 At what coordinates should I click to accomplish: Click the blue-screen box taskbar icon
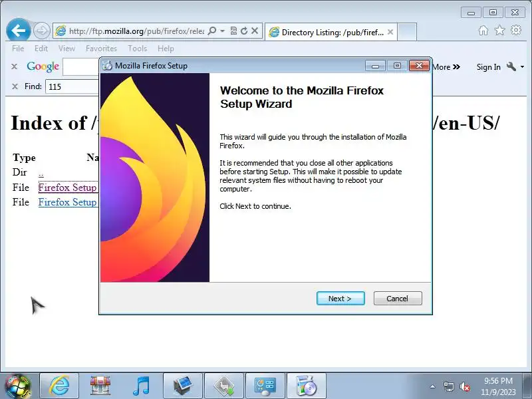tap(182, 386)
